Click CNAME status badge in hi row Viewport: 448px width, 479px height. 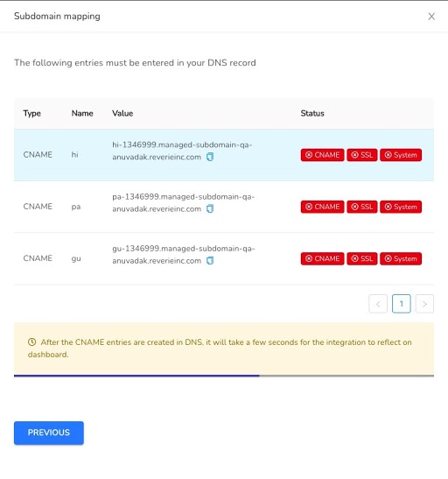(x=322, y=155)
